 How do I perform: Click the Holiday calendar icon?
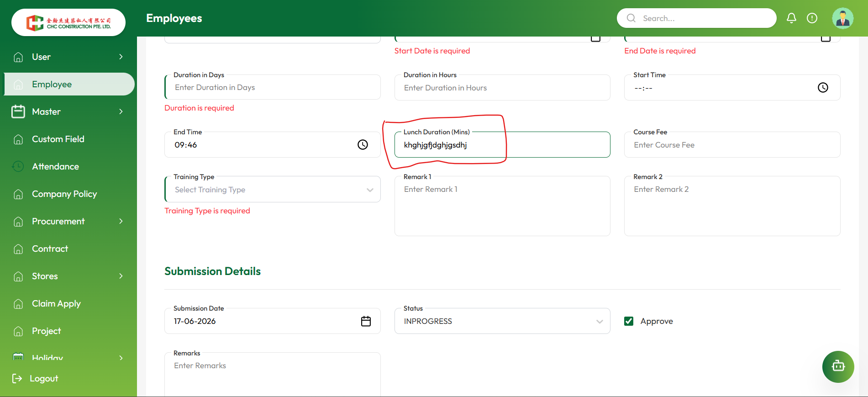18,357
